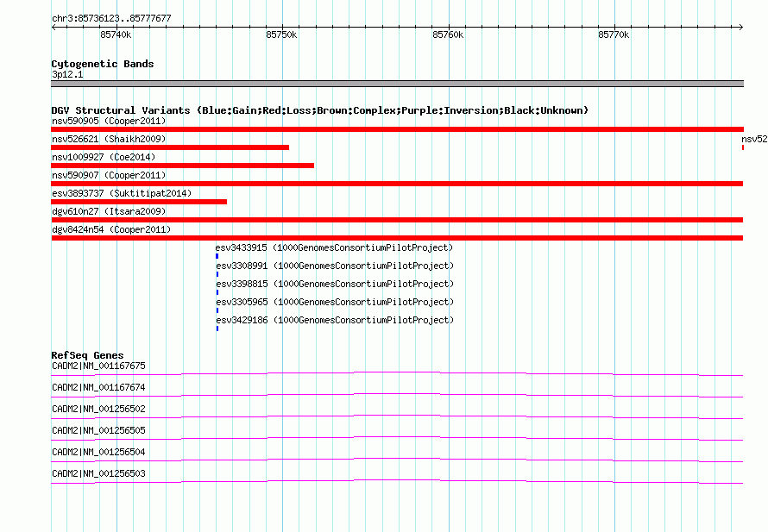Click the 85750k ruler label
The height and width of the screenshot is (532, 768).
tap(281, 34)
